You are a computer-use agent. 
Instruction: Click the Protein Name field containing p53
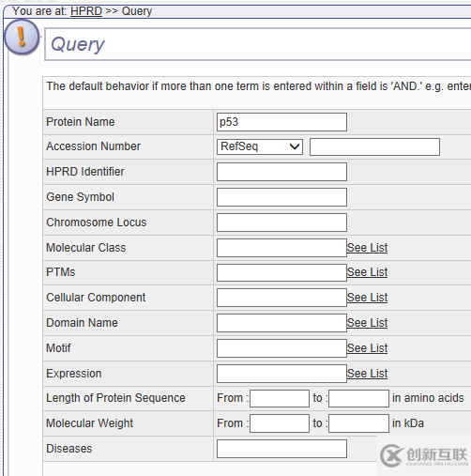pyautogui.click(x=281, y=122)
